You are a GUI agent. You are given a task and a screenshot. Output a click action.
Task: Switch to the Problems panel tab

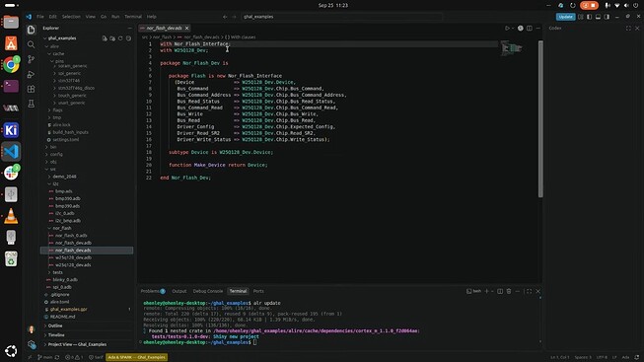(x=153, y=291)
